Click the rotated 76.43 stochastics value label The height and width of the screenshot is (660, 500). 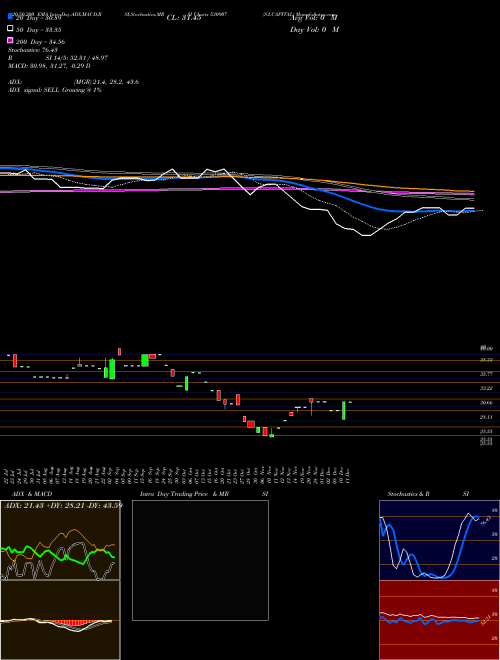[x=484, y=521]
